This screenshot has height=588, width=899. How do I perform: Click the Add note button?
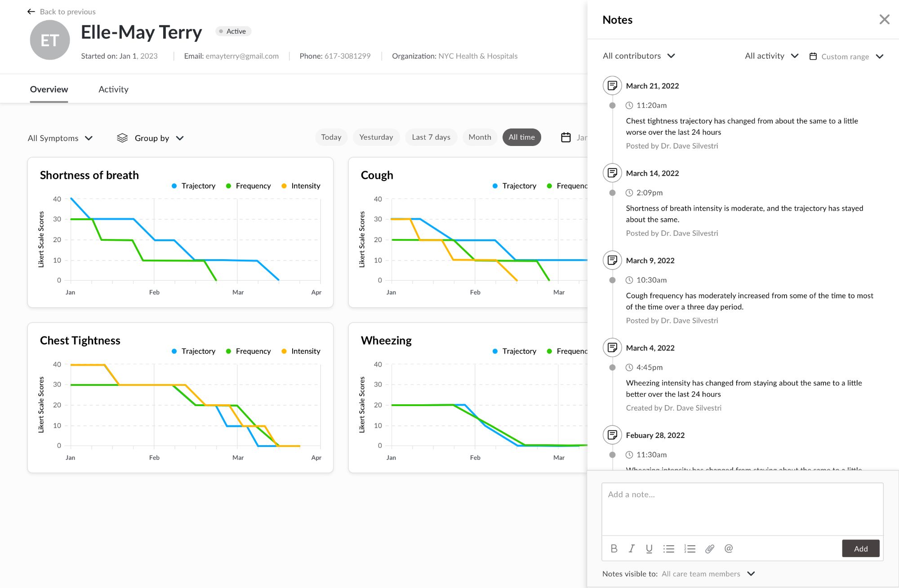click(860, 548)
